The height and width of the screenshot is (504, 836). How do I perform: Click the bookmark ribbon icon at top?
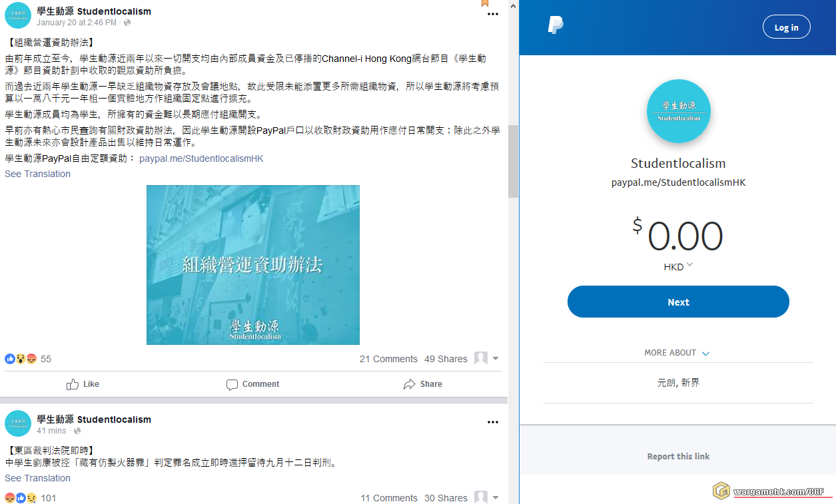point(485,3)
